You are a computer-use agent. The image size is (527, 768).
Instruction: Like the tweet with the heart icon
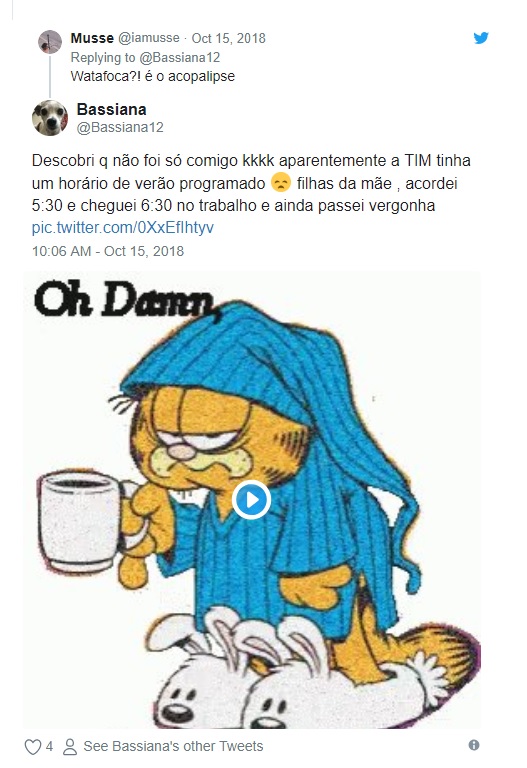pyautogui.click(x=33, y=746)
